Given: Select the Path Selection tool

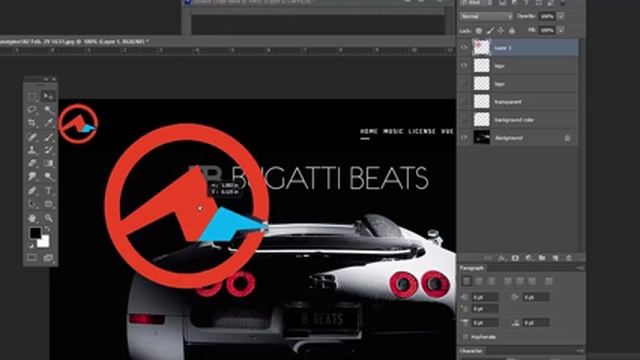Looking at the screenshot, I should [32, 204].
